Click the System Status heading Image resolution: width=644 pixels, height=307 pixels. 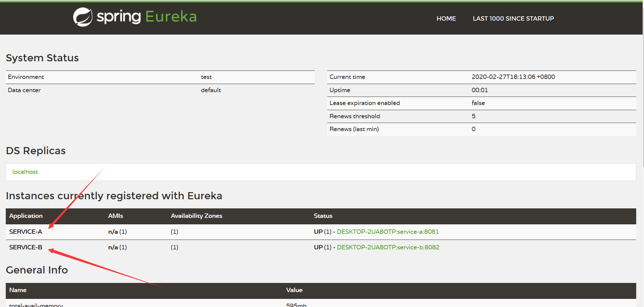[x=42, y=58]
